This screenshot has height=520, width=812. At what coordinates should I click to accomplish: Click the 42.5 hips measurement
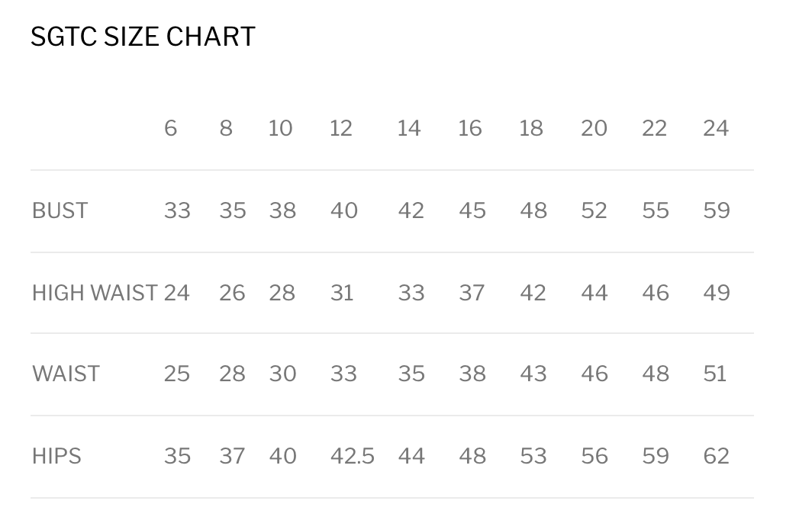pyautogui.click(x=353, y=456)
